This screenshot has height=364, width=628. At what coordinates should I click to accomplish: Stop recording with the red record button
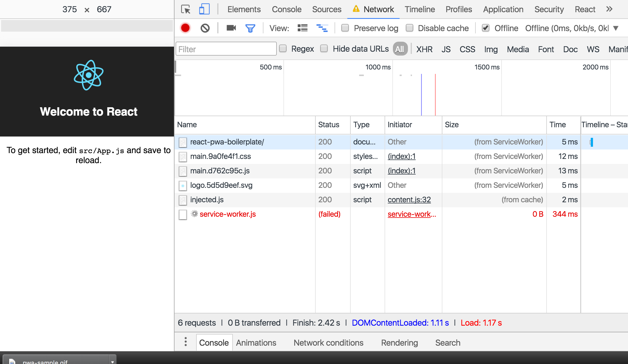click(x=185, y=28)
